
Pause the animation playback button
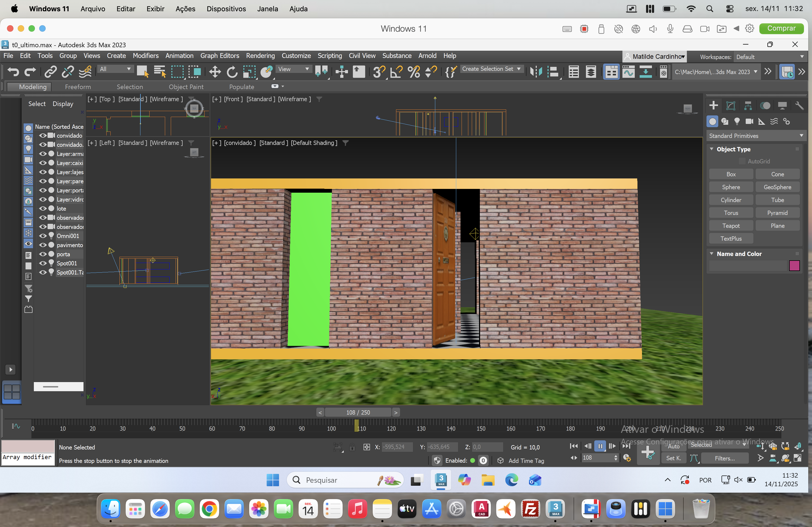click(600, 446)
